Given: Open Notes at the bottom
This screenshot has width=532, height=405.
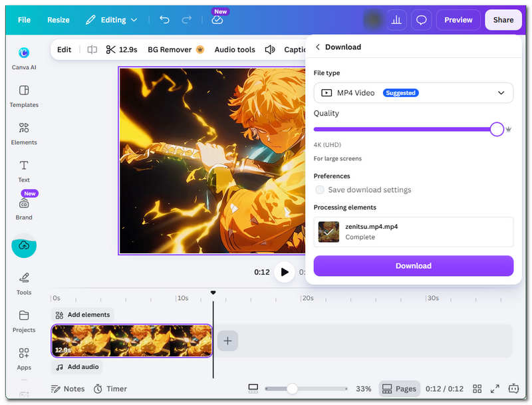Looking at the screenshot, I should [x=68, y=389].
